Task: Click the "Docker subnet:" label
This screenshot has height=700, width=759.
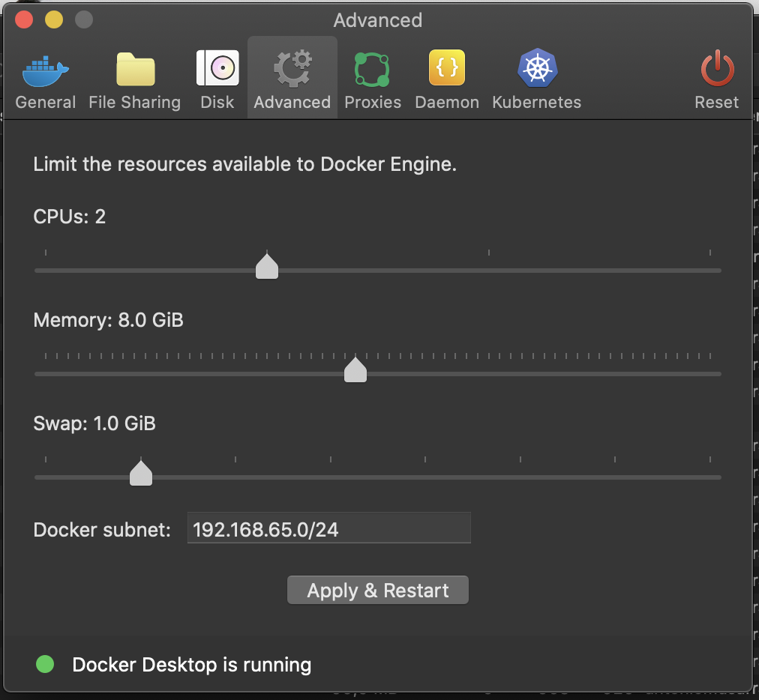Action: tap(102, 530)
